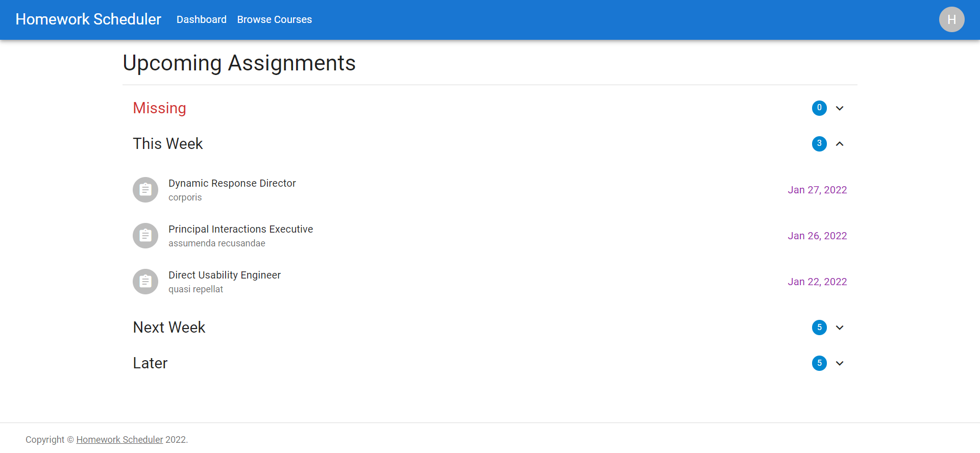Click the This Week count badge showing 3
Viewport: 980px width, 453px height.
[819, 144]
